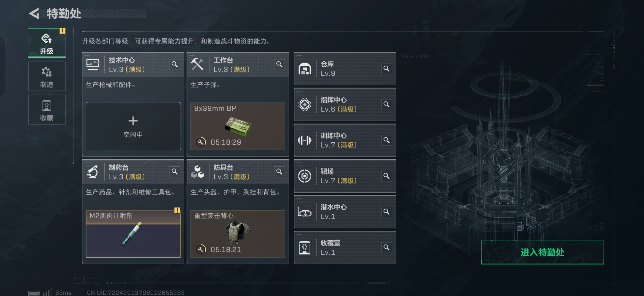The width and height of the screenshot is (644, 296).
Task: Switch to the 制造 tab
Action: [47, 76]
